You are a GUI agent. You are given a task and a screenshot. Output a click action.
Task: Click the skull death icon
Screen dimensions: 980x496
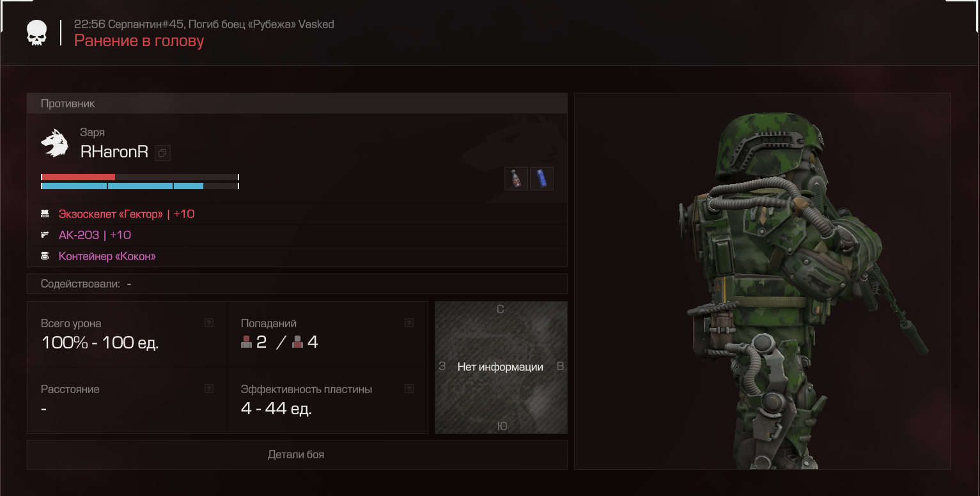pos(36,33)
